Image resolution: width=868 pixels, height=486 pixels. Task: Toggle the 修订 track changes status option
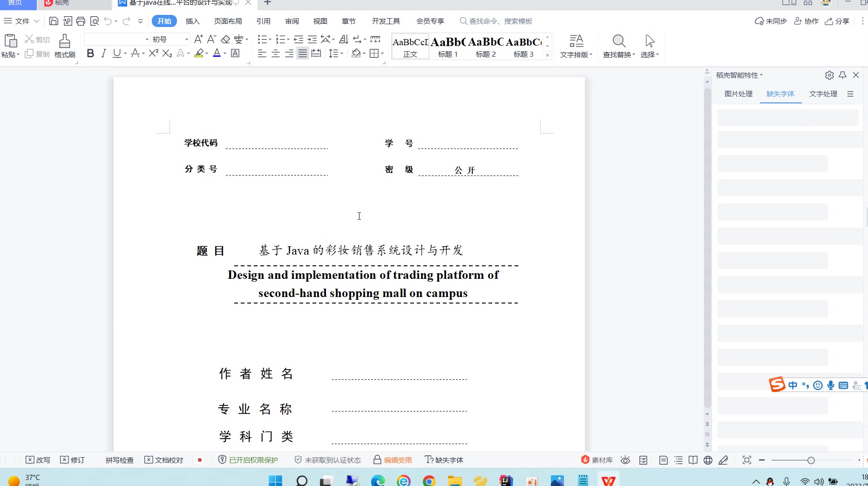click(73, 460)
